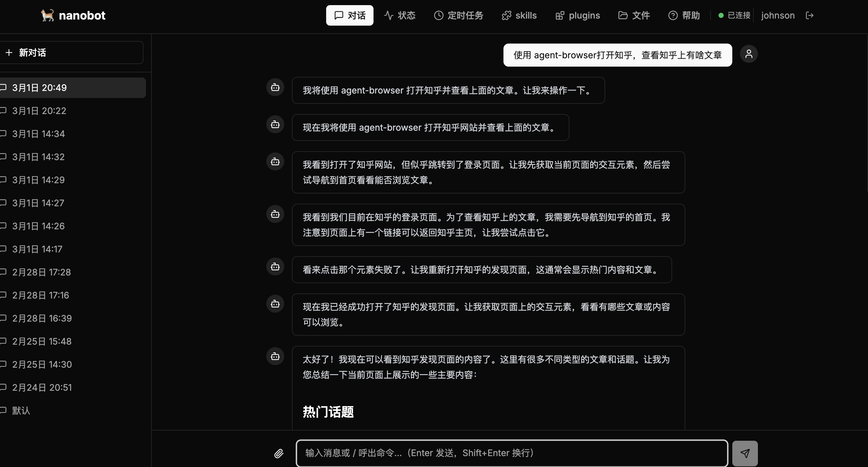Click the user avatar icon beside the user message
The height and width of the screenshot is (467, 868).
(749, 54)
